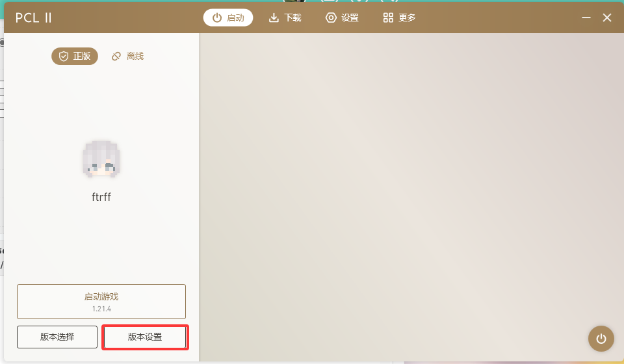Click the ftrff player avatar
Viewport: 624px width, 364px height.
[x=101, y=159]
